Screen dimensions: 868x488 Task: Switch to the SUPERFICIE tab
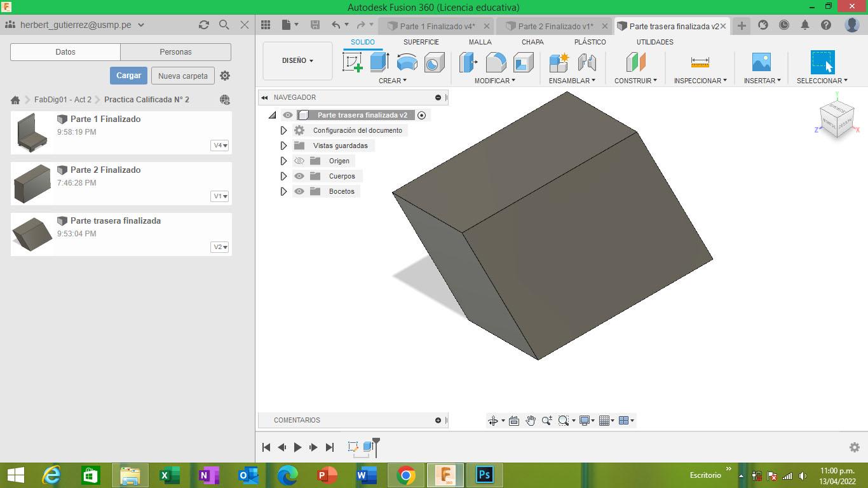click(x=421, y=42)
